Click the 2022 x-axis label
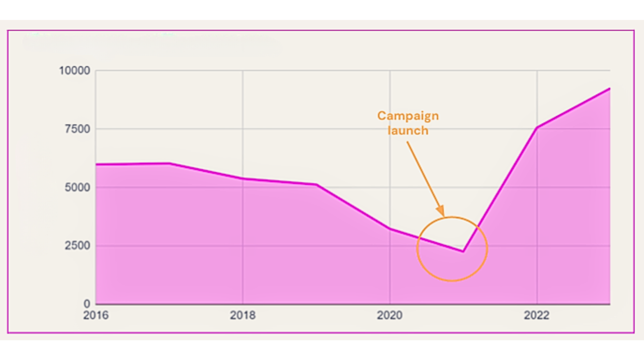644x362 pixels. click(536, 315)
